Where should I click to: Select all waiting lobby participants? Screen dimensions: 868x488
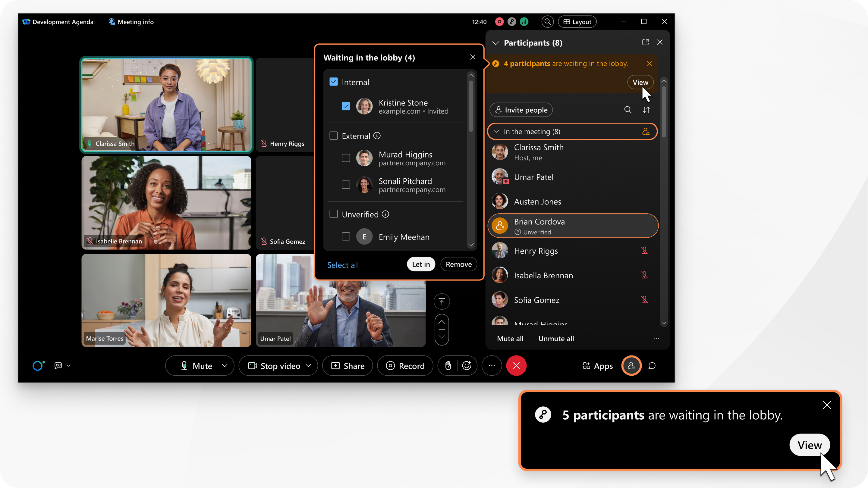point(343,264)
